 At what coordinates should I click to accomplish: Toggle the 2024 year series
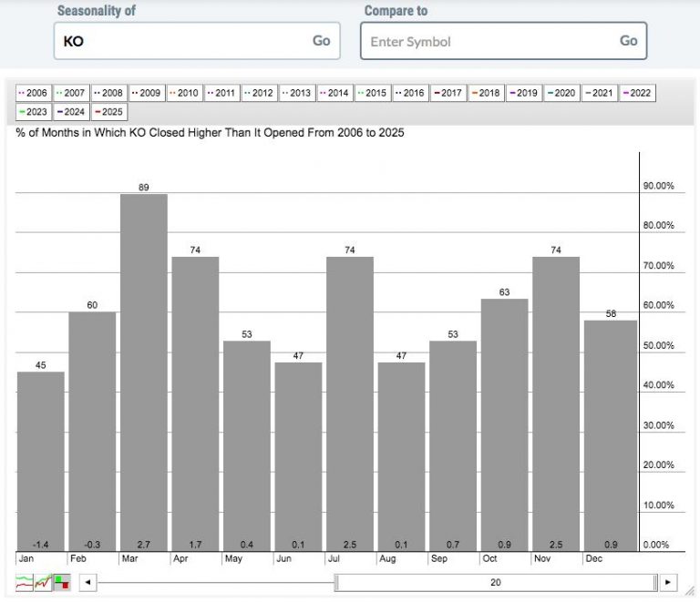pyautogui.click(x=71, y=112)
